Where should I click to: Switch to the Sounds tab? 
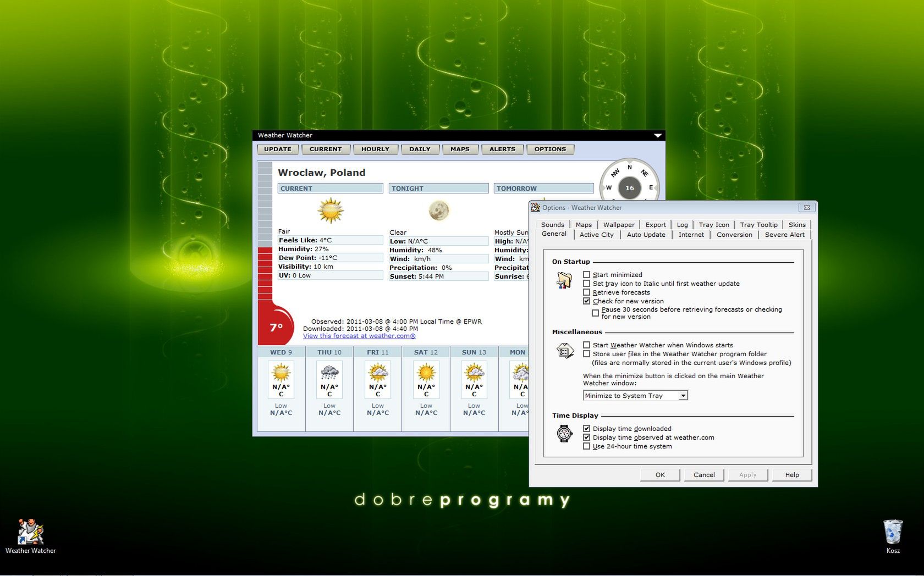[552, 225]
